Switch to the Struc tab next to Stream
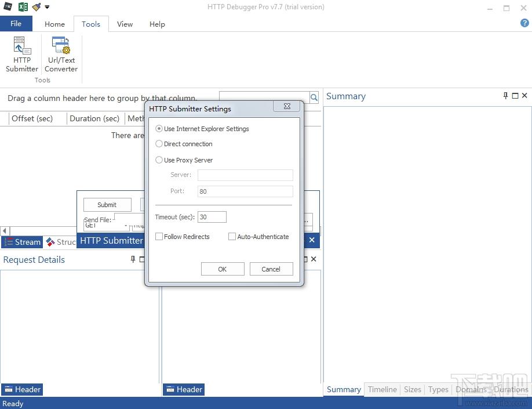The width and height of the screenshot is (532, 409). 61,242
